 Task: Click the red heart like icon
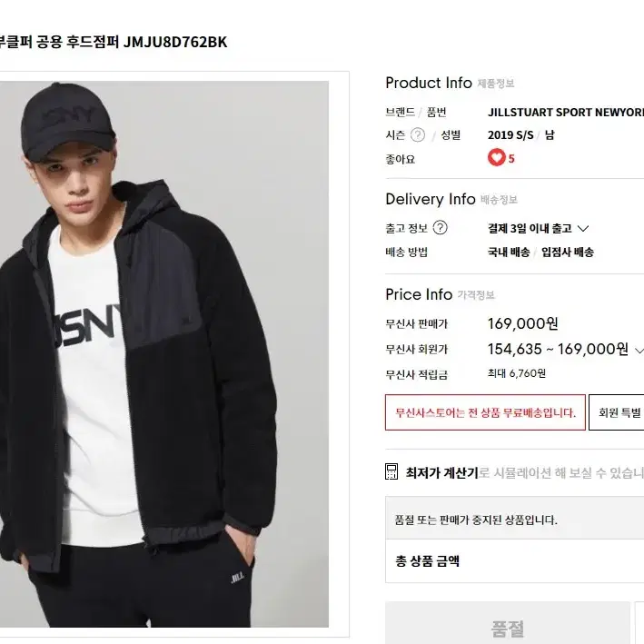[496, 157]
